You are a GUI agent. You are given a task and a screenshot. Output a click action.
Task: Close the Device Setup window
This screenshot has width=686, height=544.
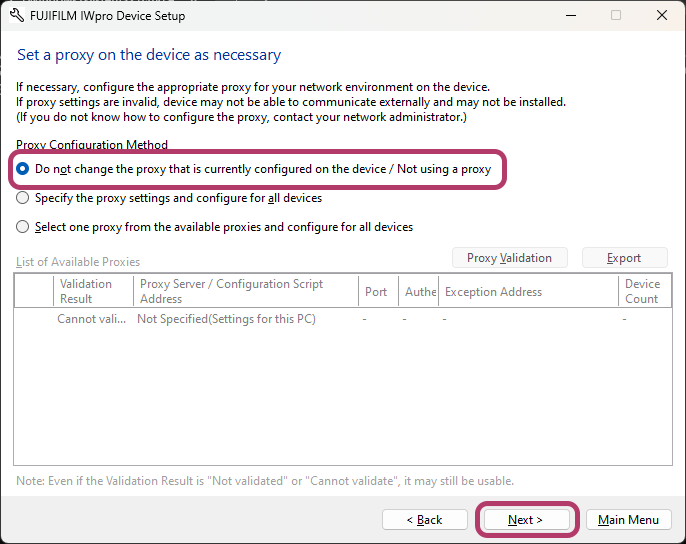pos(662,15)
